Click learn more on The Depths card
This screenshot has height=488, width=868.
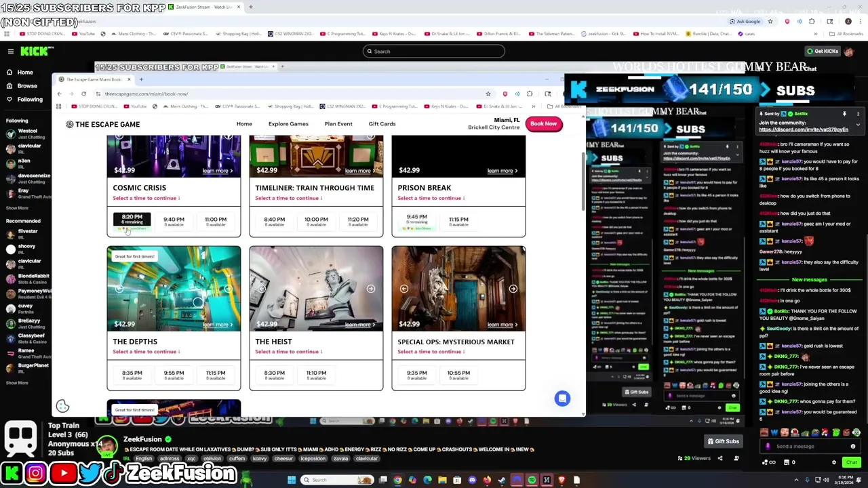pos(217,325)
